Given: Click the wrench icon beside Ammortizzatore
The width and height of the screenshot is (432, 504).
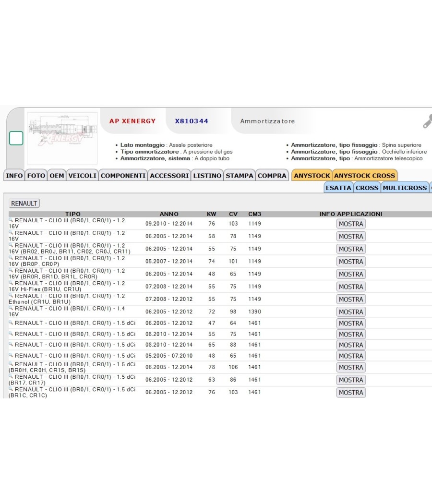Looking at the screenshot, I should pos(428,121).
